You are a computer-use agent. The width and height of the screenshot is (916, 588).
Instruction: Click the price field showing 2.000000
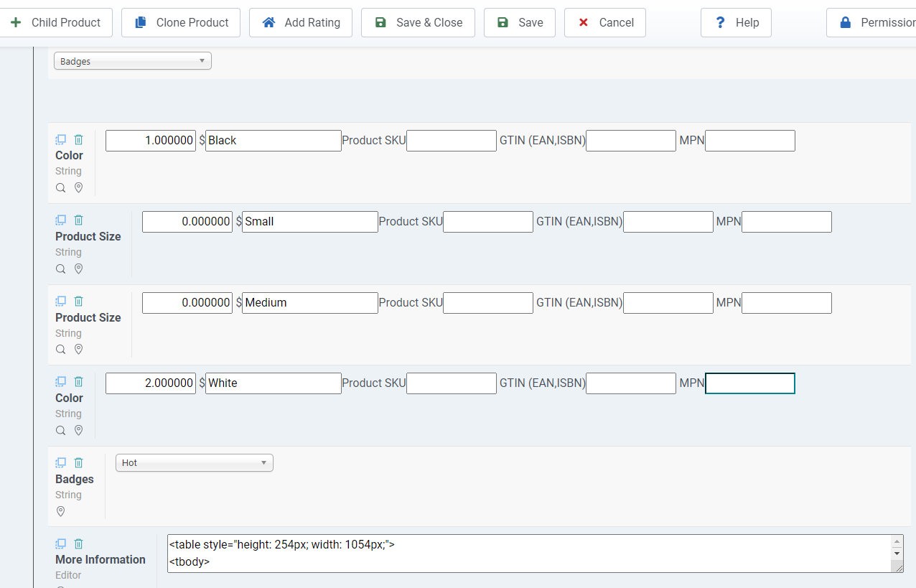click(x=151, y=383)
